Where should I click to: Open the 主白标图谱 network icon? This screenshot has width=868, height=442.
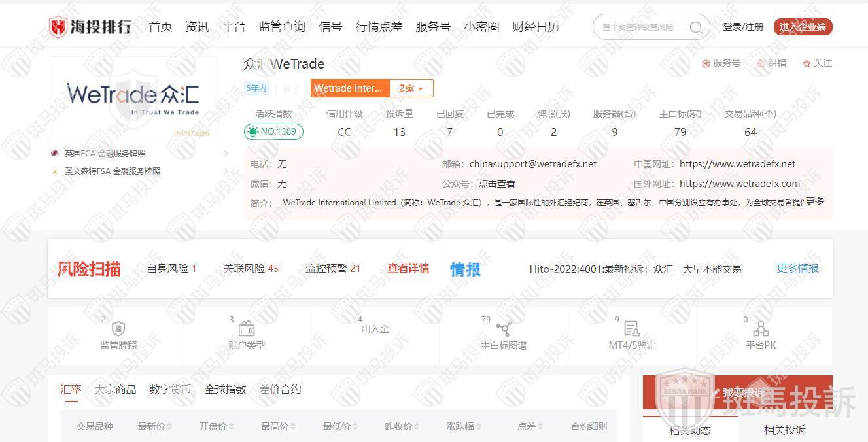point(503,329)
